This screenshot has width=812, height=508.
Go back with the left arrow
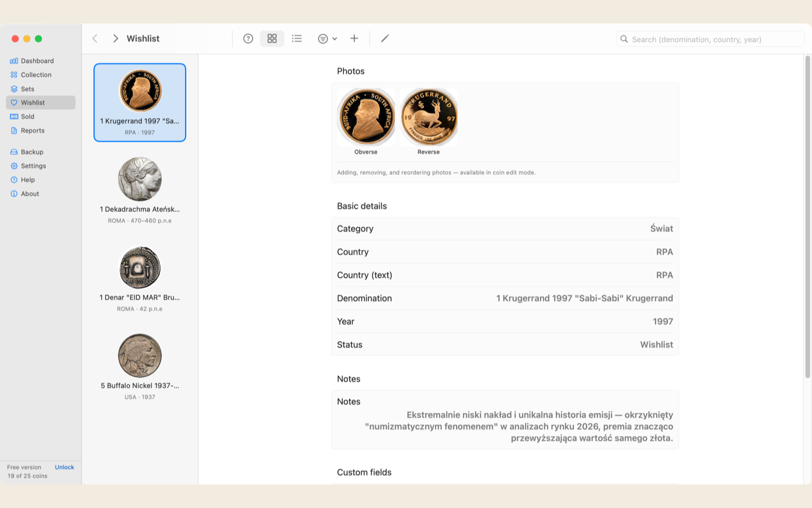(x=95, y=38)
